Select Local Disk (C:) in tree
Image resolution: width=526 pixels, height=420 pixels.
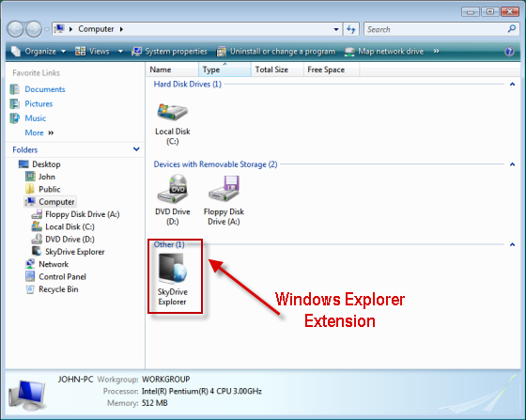(63, 226)
